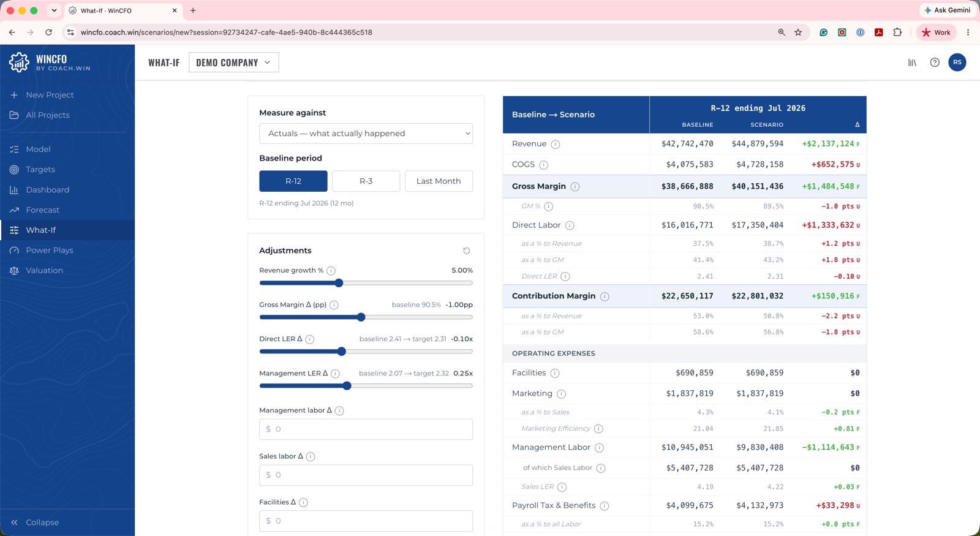Focus Facilities Δ dollar input

[366, 521]
